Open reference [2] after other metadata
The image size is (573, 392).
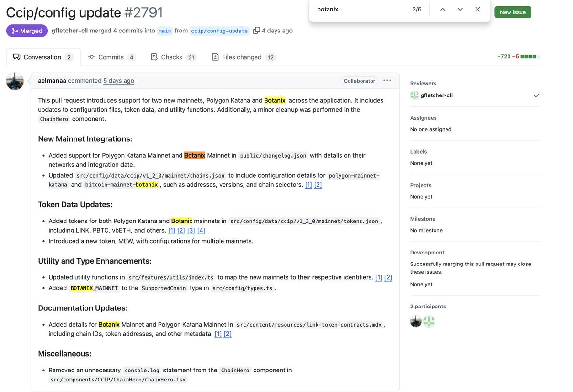[227, 334]
